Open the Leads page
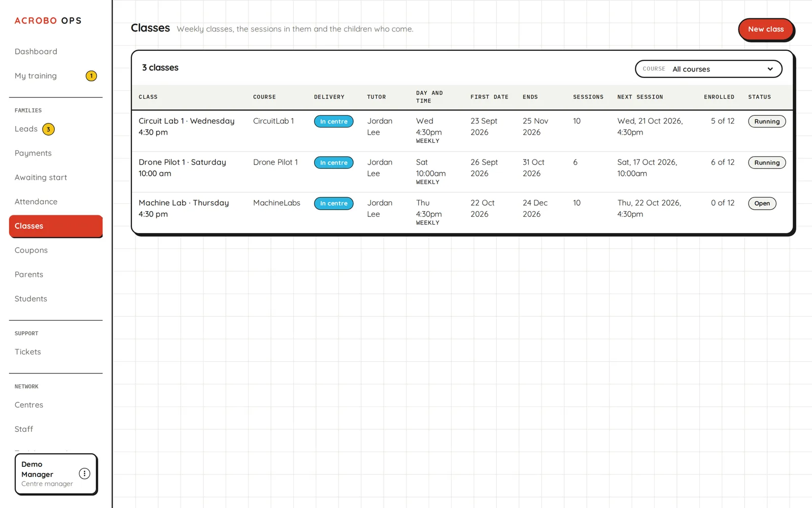The image size is (812, 508). (x=26, y=129)
